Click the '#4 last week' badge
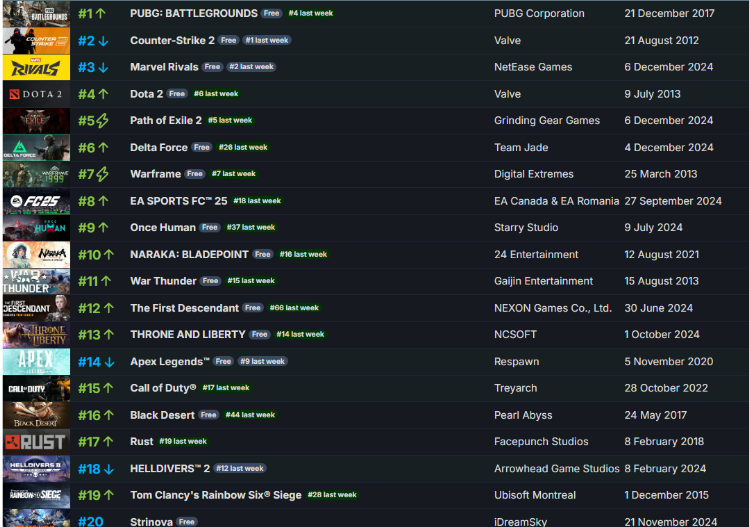The image size is (749, 527). 310,13
